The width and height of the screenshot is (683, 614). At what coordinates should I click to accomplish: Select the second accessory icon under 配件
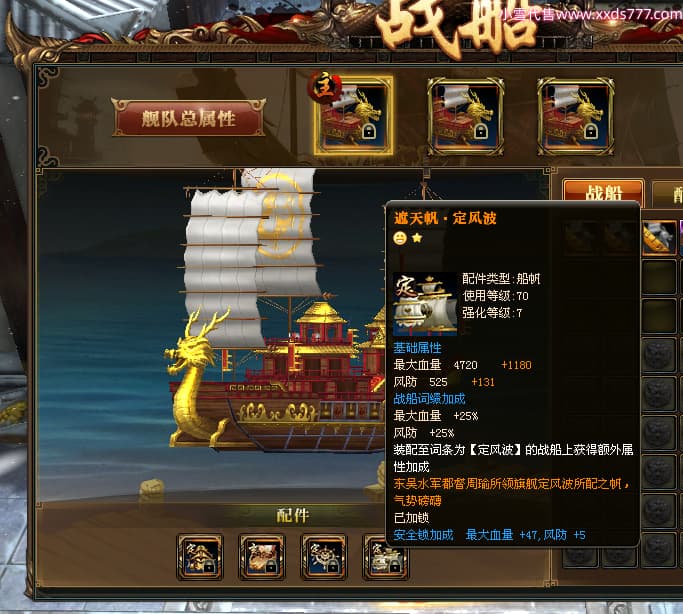pos(262,557)
